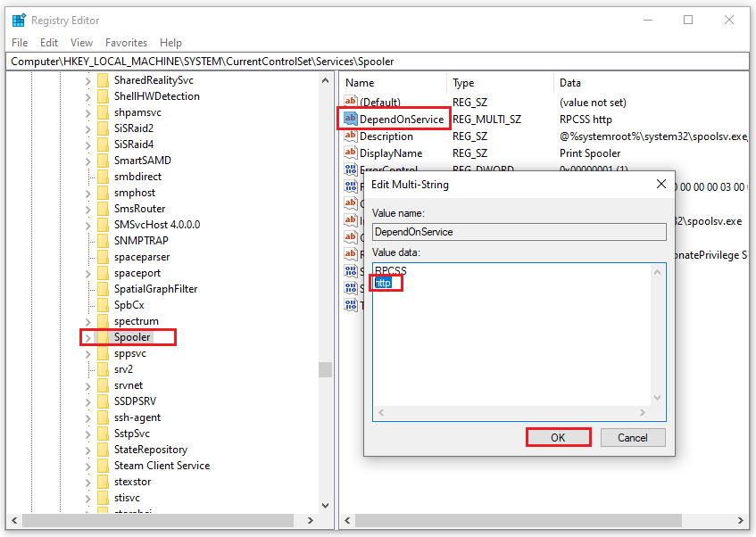Click the shpamsvc folder icon
The width and height of the screenshot is (756, 537).
[x=103, y=112]
